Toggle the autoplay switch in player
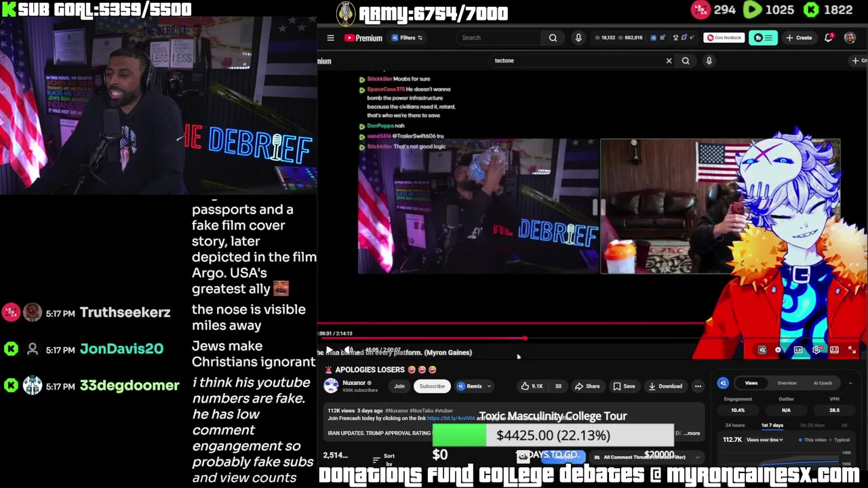Image resolution: width=868 pixels, height=488 pixels. [x=778, y=350]
